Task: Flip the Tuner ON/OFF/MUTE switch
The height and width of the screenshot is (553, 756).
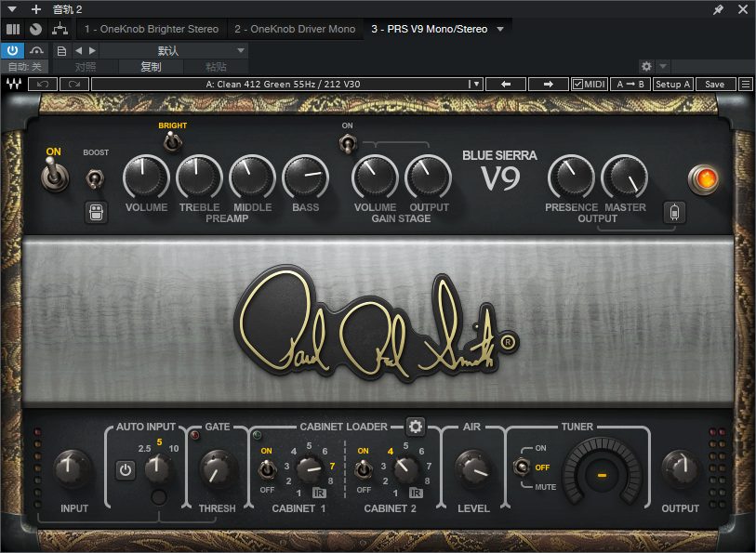Action: coord(521,467)
